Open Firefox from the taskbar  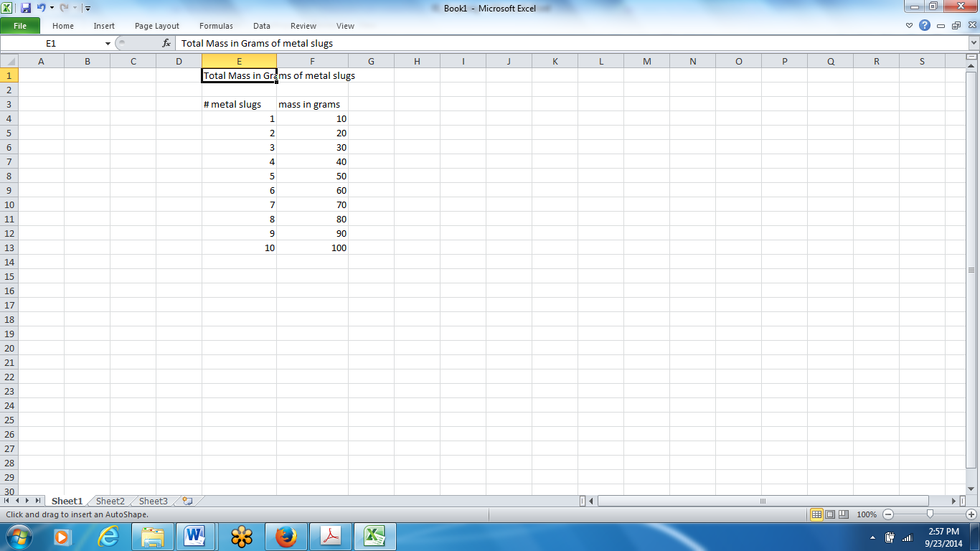[286, 535]
